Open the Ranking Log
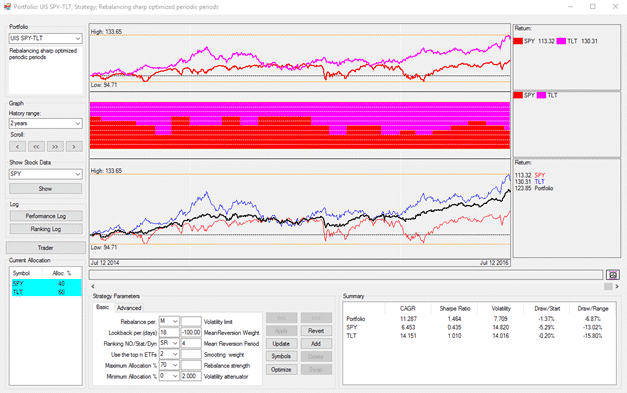This screenshot has height=393, width=627. [46, 229]
